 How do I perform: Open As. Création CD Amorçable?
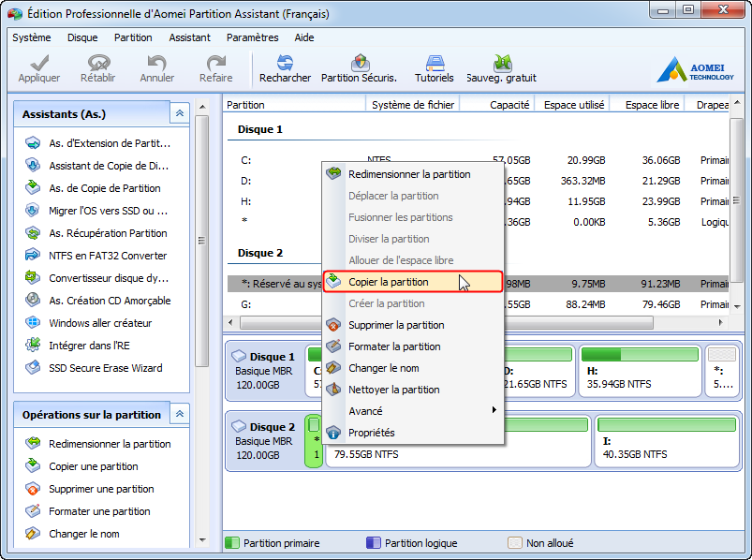(x=99, y=302)
